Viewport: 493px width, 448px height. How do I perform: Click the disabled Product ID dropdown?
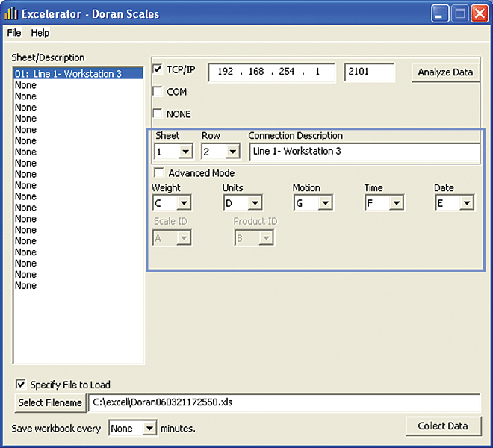[x=254, y=238]
